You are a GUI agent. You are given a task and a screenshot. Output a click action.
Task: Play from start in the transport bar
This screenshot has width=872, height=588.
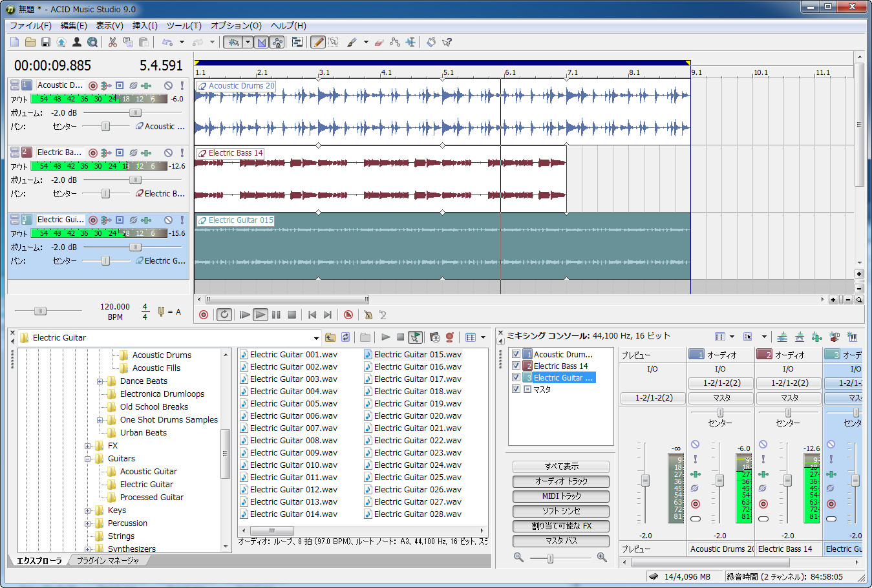[x=244, y=315]
